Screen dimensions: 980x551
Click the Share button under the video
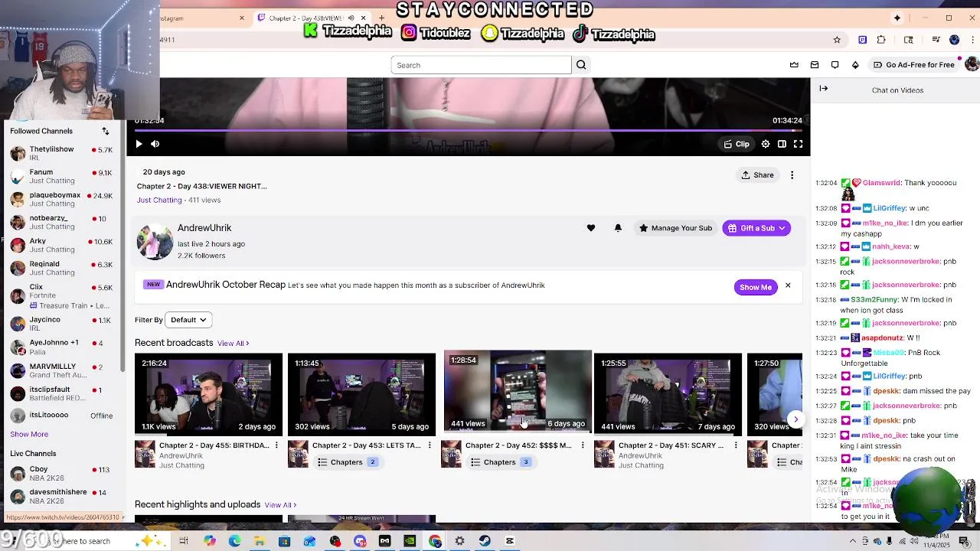[x=758, y=175]
